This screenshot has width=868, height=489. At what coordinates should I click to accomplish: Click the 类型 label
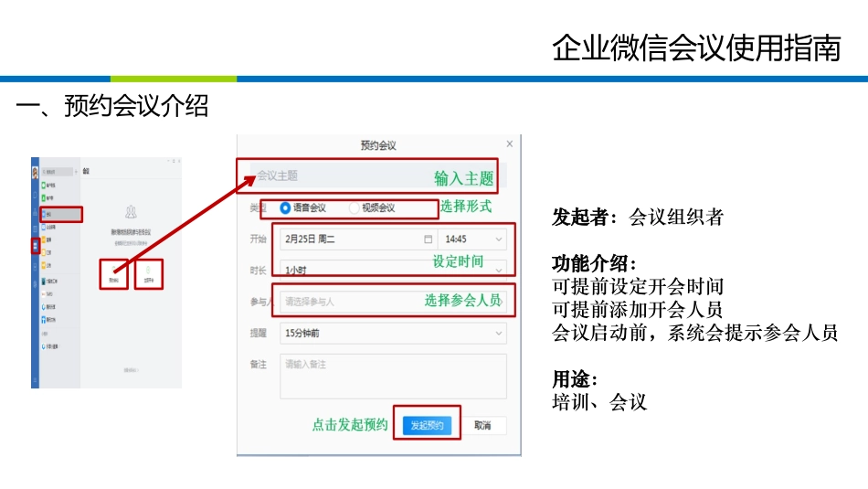pos(258,207)
